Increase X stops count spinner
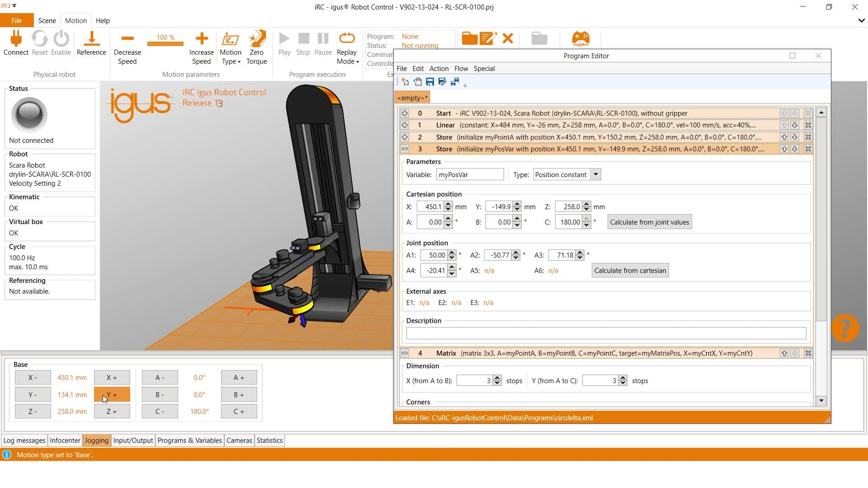868x488 pixels. 497,378
